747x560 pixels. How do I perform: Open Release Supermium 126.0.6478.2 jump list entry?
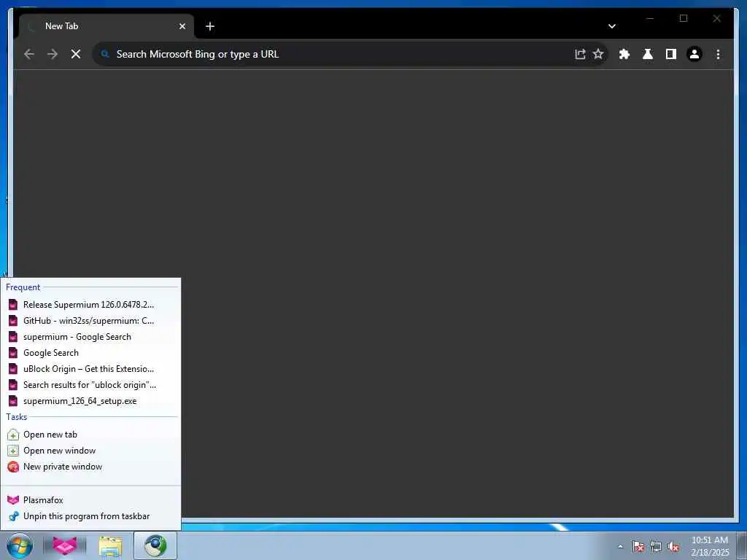pos(90,305)
